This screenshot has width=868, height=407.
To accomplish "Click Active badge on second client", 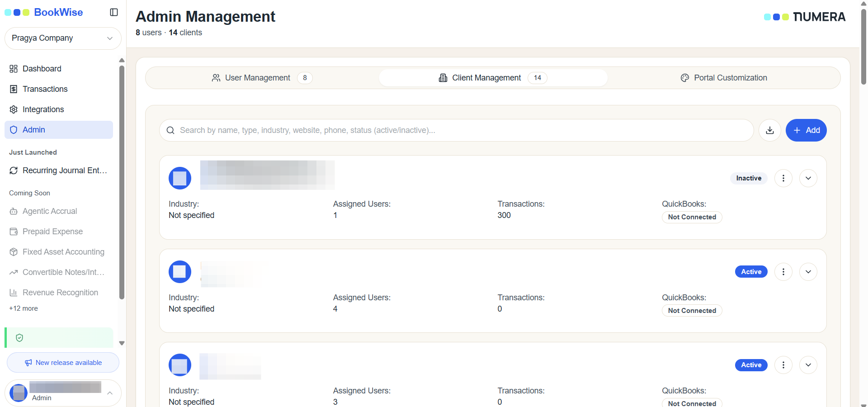I will pyautogui.click(x=751, y=272).
